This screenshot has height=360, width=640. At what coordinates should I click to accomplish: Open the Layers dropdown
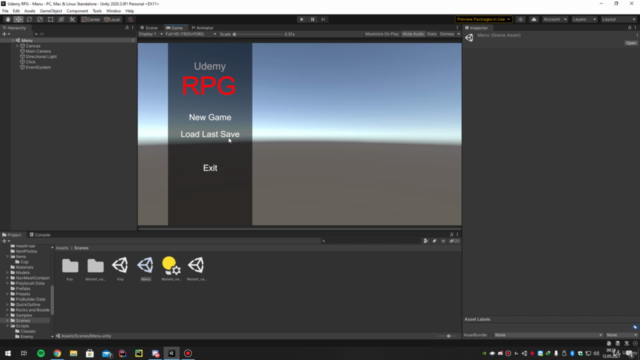(x=584, y=19)
